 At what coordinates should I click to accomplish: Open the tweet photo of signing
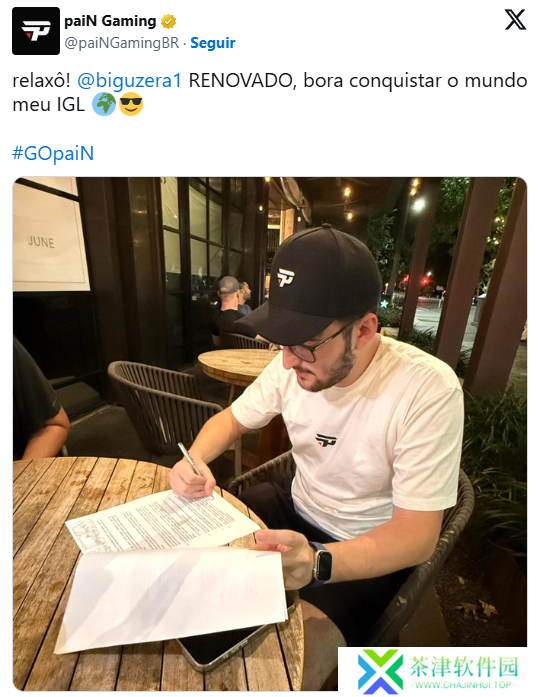(x=269, y=433)
